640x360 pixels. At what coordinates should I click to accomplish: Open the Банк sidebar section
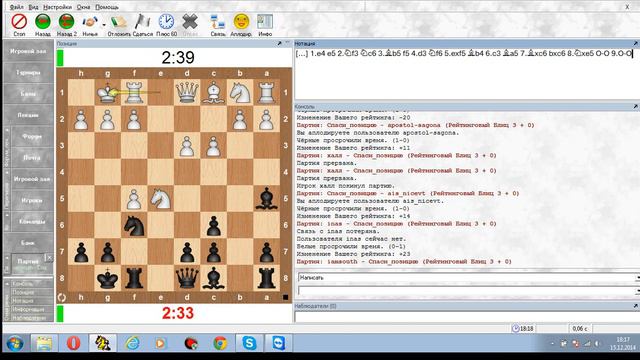point(28,242)
